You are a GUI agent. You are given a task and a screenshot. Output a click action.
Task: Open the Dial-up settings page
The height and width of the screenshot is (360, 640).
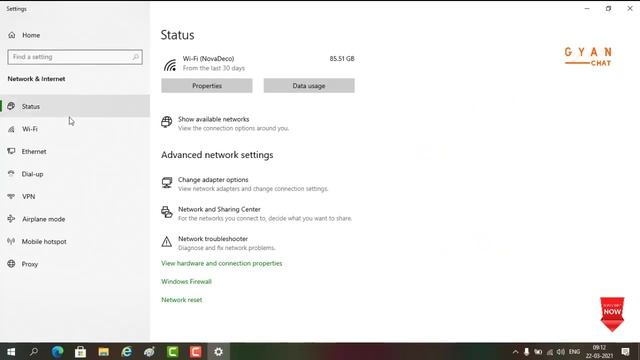pos(75,174)
